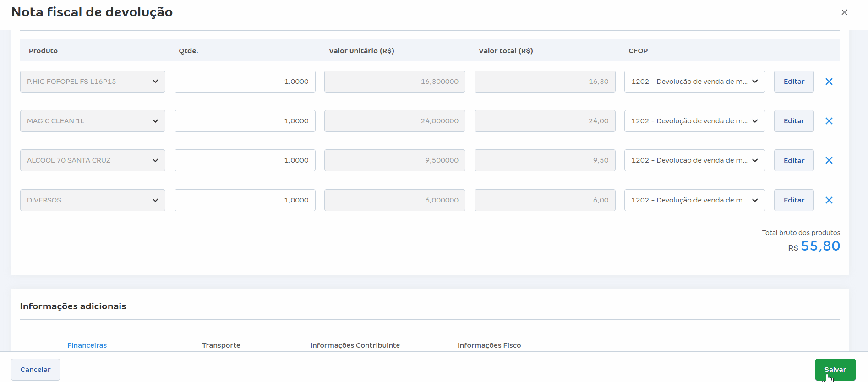Open the DIVERSOS product dropdown

pyautogui.click(x=93, y=200)
